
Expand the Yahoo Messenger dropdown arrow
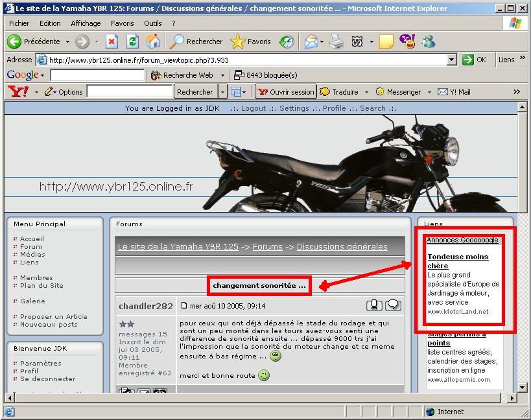point(429,92)
